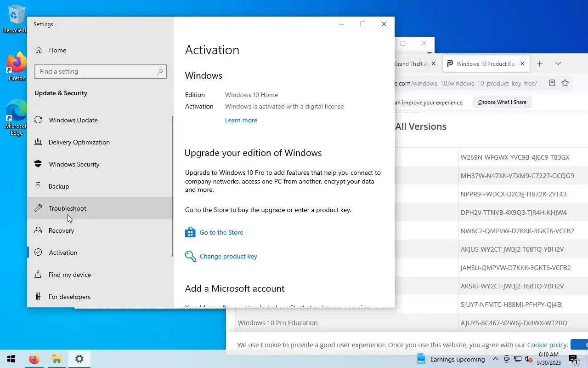The height and width of the screenshot is (368, 588).
Task: Select key MH37W-N47XK-V7XM9-C7227-GCQG9
Action: coord(517,176)
